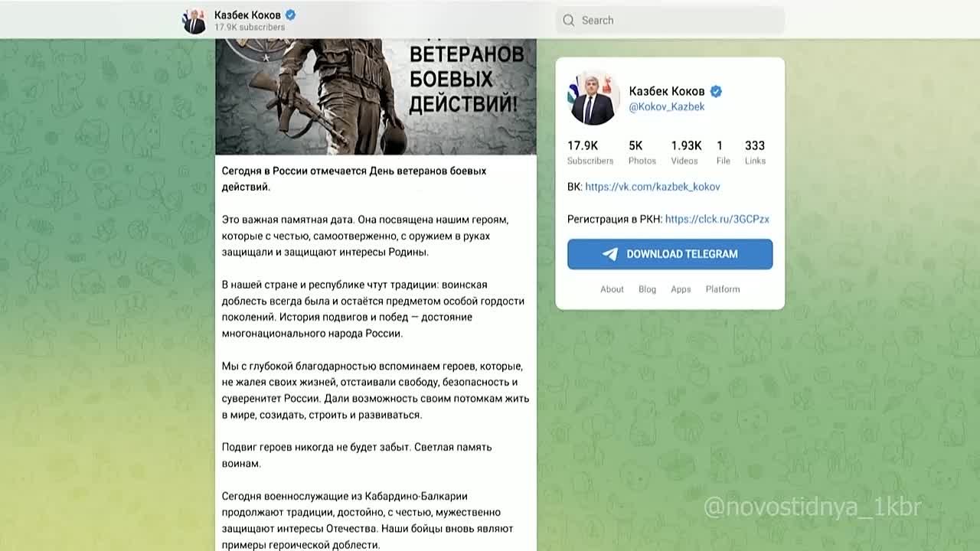This screenshot has width=980, height=551.
Task: Click the search magnifier icon
Action: 568,21
